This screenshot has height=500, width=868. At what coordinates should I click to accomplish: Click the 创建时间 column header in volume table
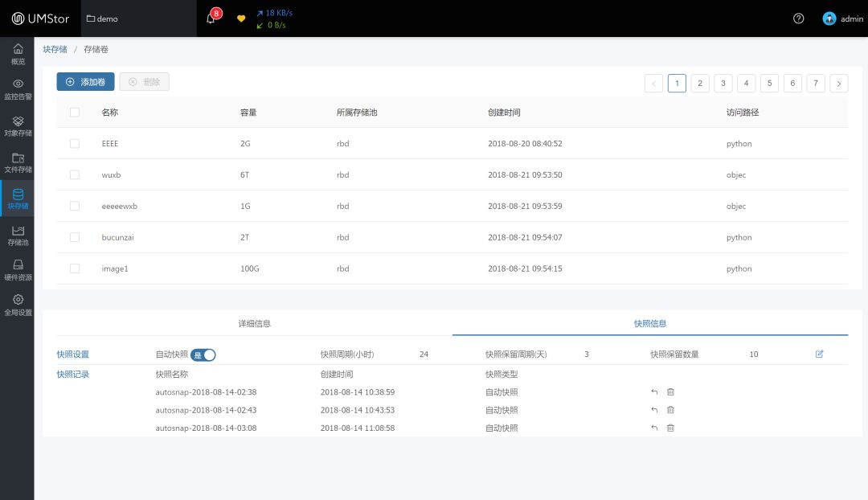coord(504,113)
